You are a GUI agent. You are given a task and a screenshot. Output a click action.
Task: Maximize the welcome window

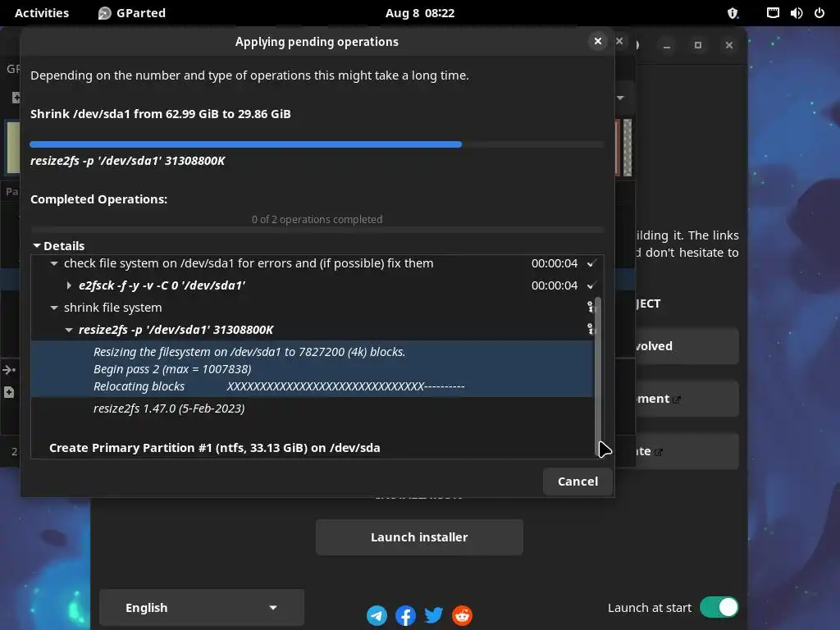tap(697, 46)
